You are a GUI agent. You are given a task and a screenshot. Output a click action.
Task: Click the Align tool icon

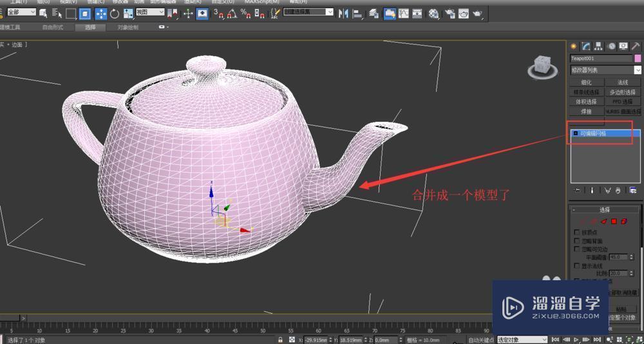click(357, 13)
